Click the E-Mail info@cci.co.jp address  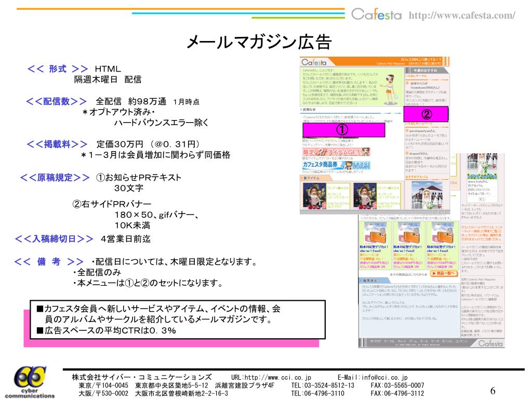click(373, 377)
